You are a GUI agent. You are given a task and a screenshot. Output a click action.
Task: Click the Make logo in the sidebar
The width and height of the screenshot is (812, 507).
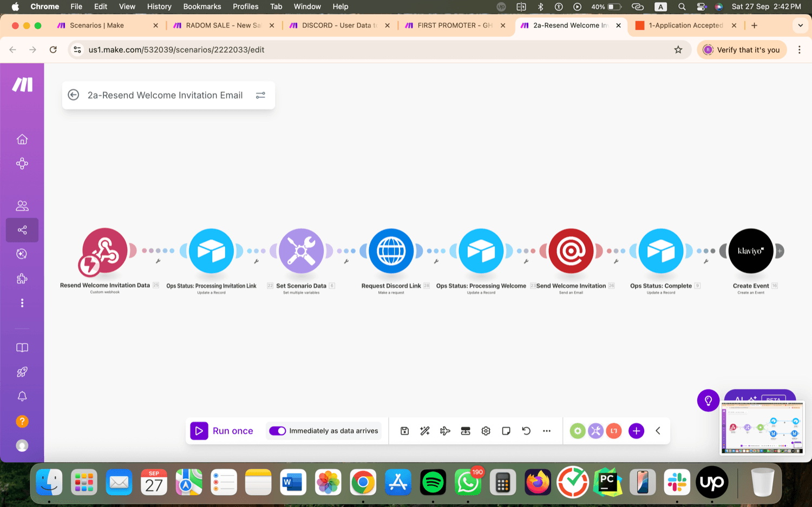(x=22, y=84)
